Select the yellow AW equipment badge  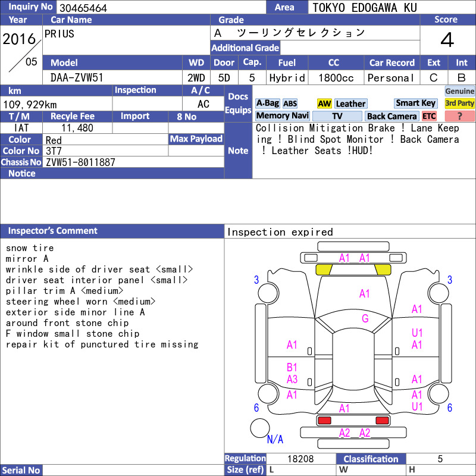pos(324,104)
